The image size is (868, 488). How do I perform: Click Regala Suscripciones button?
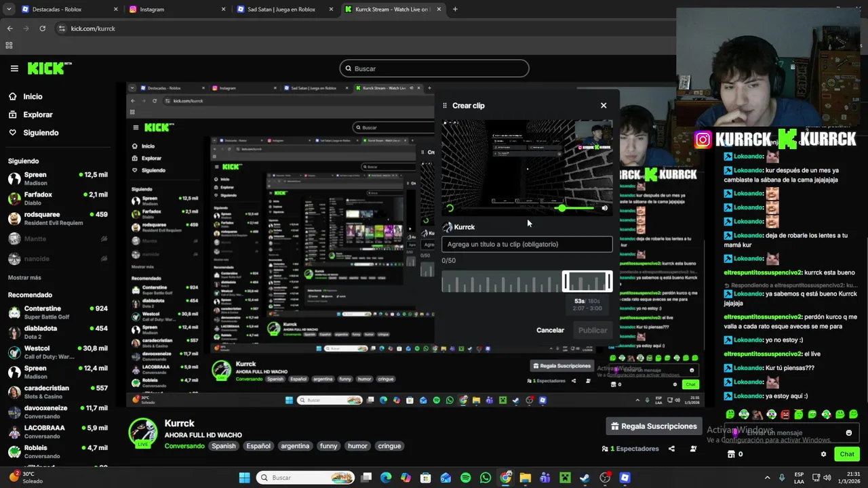tap(654, 426)
